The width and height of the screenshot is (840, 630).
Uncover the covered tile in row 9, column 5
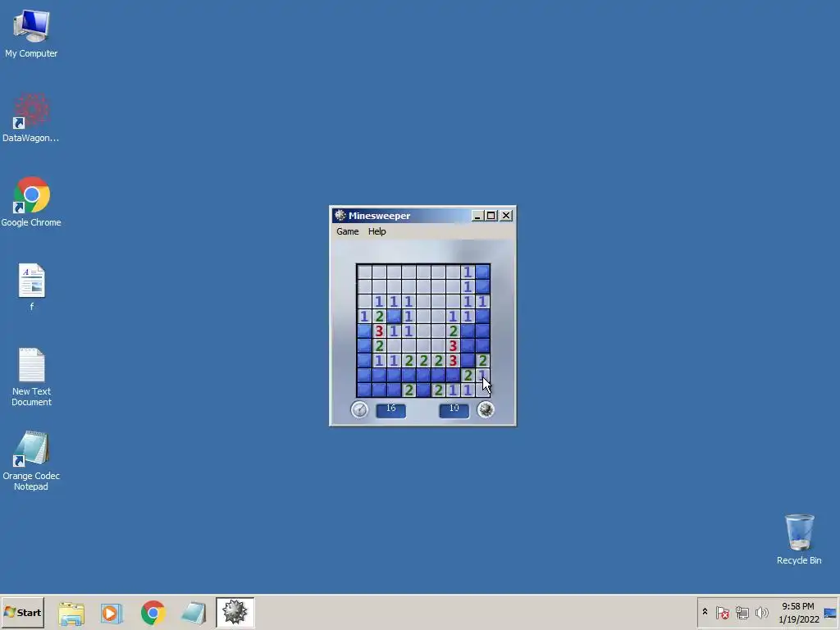point(424,390)
